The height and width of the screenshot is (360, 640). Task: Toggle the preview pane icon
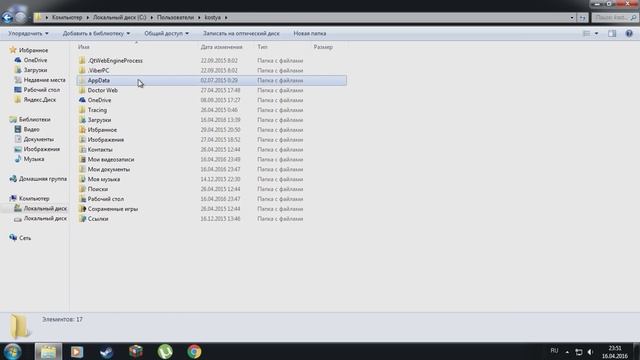(x=612, y=33)
